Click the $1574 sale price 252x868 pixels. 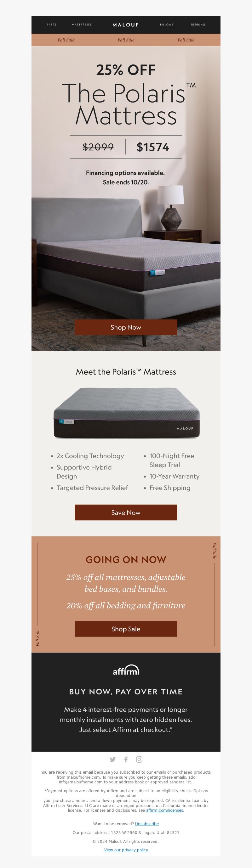point(153,147)
